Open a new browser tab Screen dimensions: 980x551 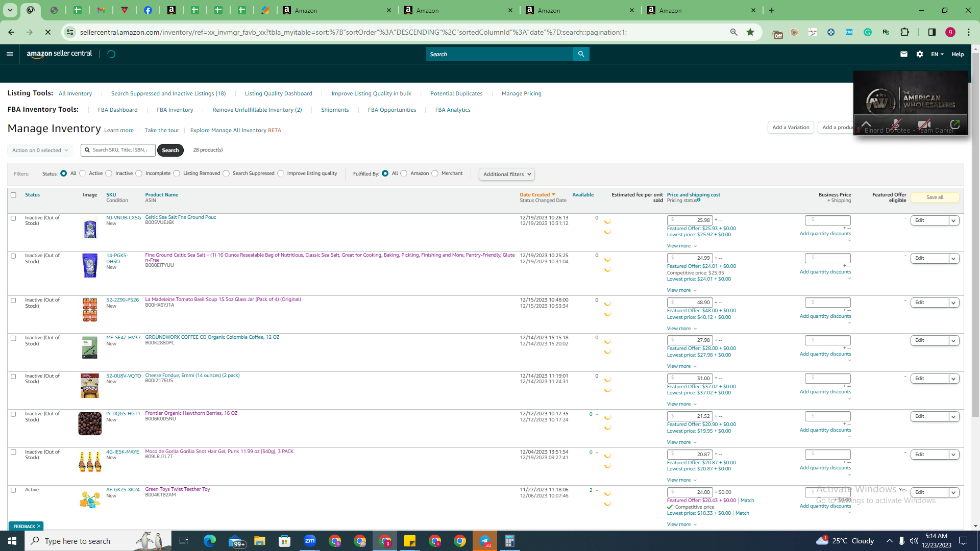pyautogui.click(x=772, y=10)
